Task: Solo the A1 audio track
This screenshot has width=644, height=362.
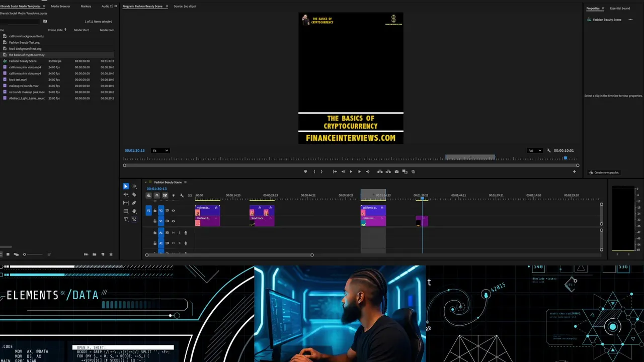Action: 180,233
